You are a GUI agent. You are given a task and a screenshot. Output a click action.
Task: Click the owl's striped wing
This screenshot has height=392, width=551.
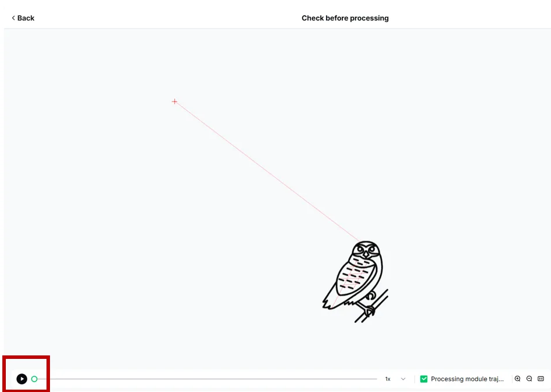point(353,278)
